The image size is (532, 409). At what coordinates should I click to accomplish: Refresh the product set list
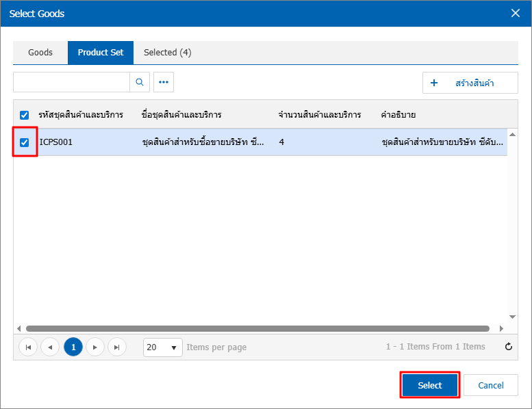tap(508, 347)
